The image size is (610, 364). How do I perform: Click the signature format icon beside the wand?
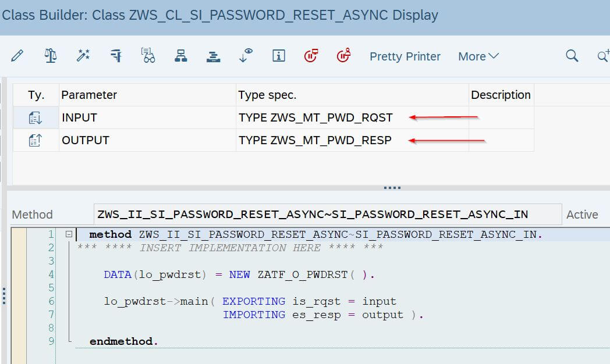click(116, 56)
